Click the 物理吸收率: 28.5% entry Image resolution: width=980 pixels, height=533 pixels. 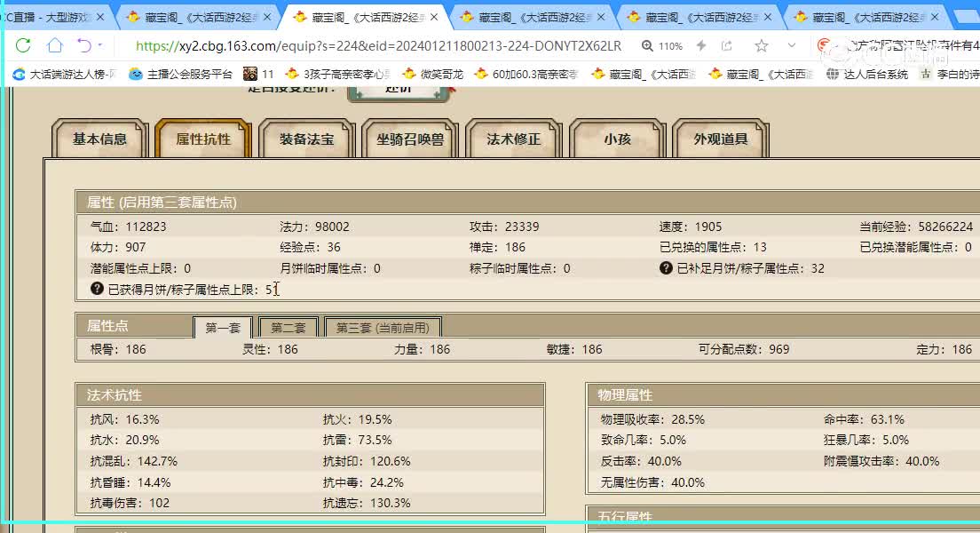[652, 419]
